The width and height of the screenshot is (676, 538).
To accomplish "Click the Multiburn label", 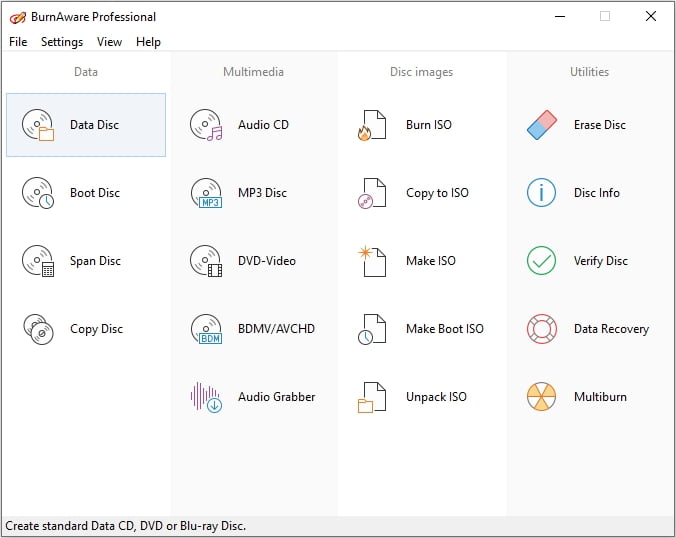I will click(x=600, y=397).
